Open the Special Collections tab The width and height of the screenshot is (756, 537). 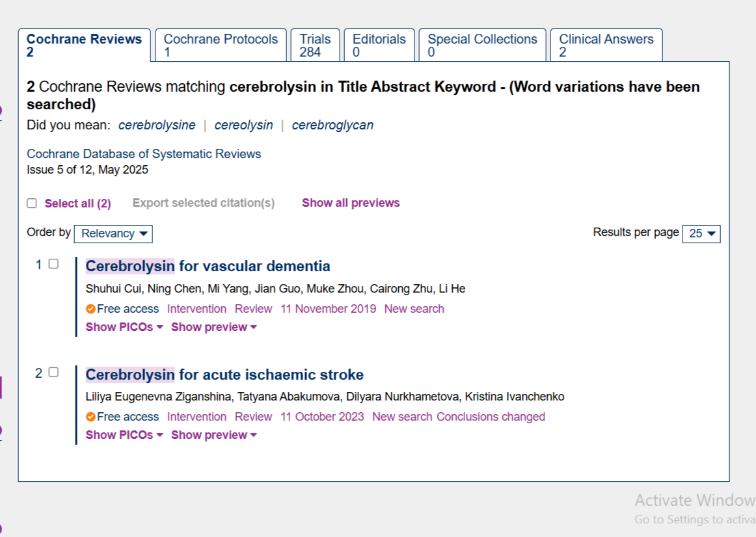click(482, 46)
